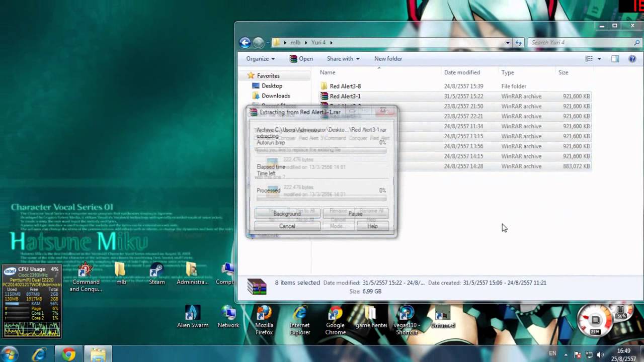Open Desktop in Favorites
The image size is (644, 362).
pos(272,86)
